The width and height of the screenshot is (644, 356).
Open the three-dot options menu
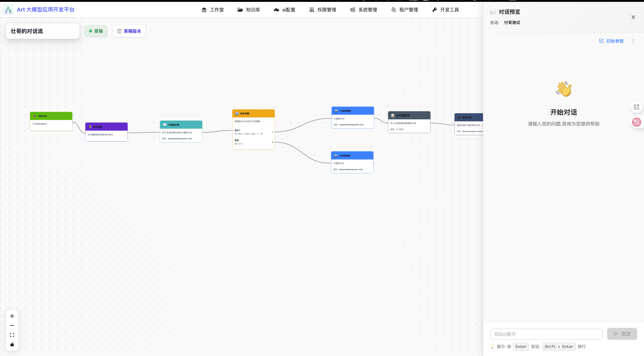pyautogui.click(x=633, y=41)
